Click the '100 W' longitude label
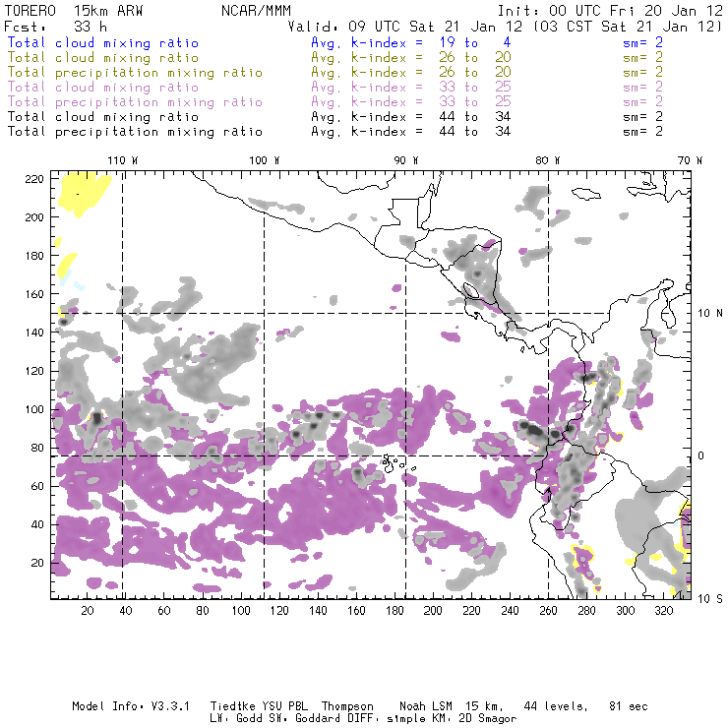The width and height of the screenshot is (728, 728). tap(265, 160)
